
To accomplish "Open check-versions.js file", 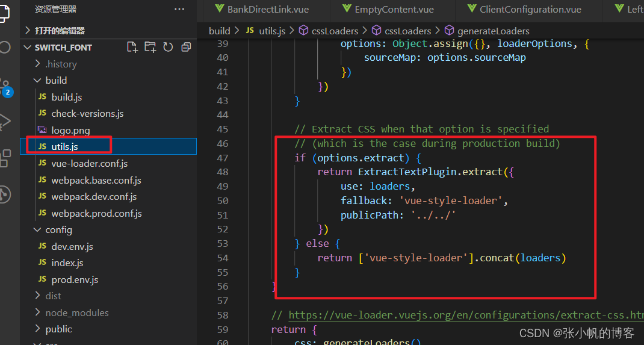I will coord(87,113).
